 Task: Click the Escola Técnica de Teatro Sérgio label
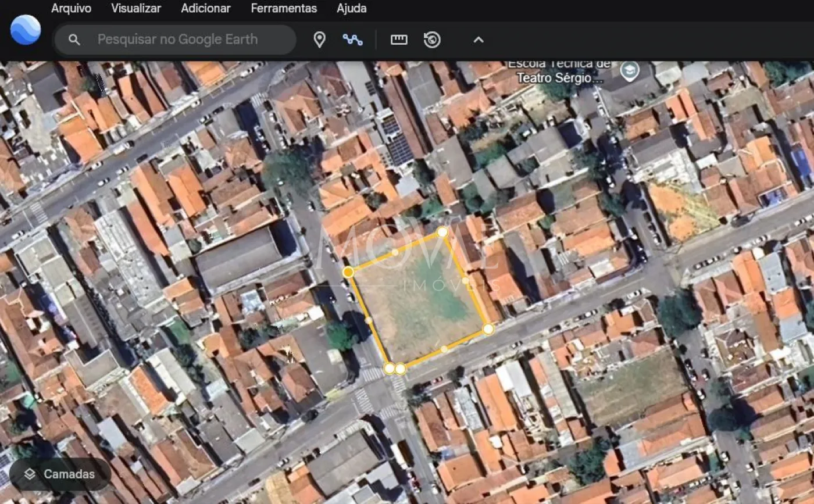(558, 71)
